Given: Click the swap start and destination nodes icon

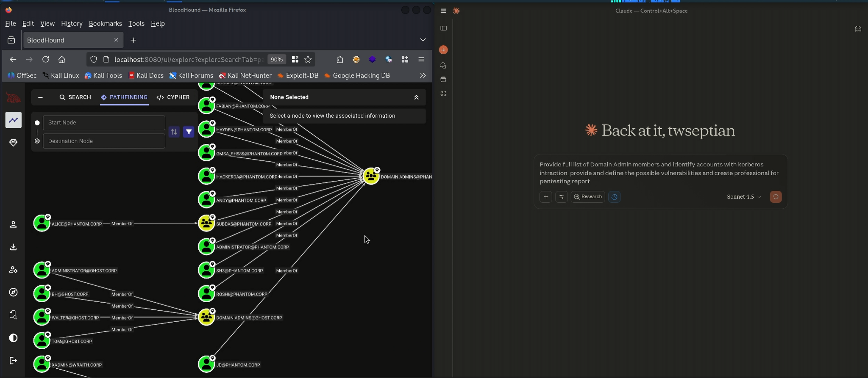Looking at the screenshot, I should 174,132.
